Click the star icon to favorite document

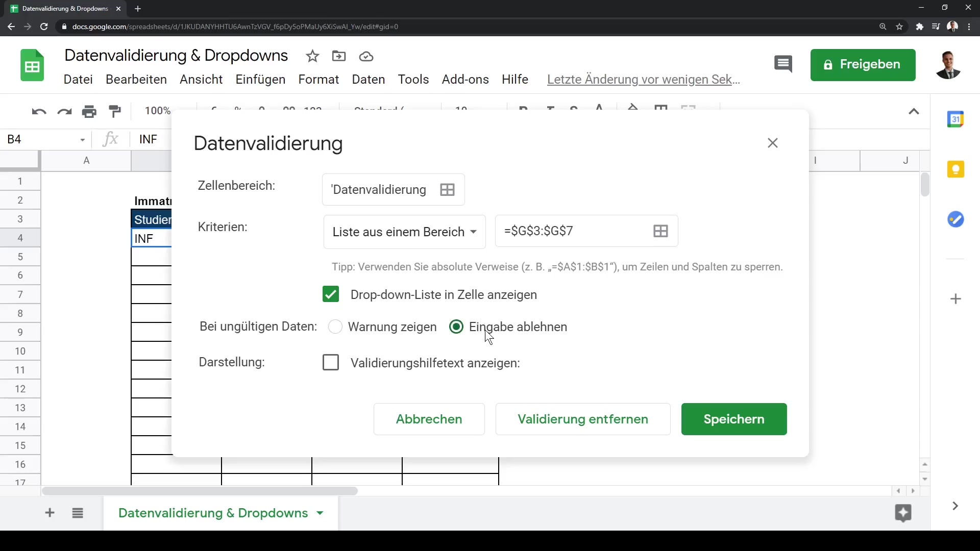coord(312,56)
